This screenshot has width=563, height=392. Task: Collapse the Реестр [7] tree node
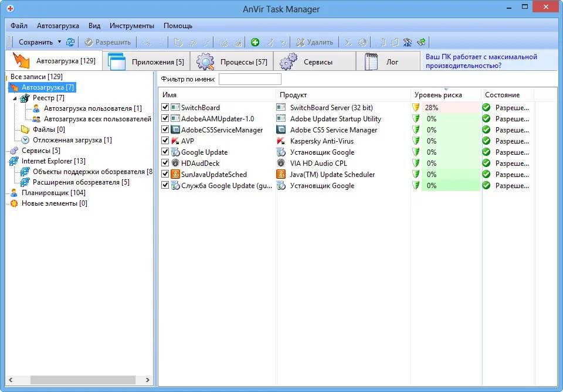(15, 98)
